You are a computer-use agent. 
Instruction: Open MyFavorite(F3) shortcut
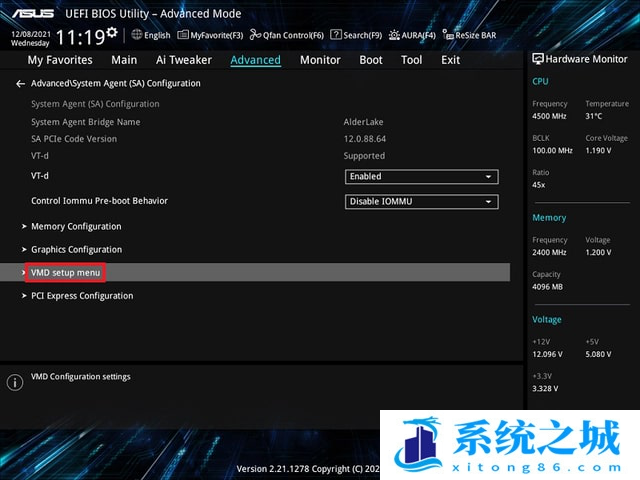(210, 35)
